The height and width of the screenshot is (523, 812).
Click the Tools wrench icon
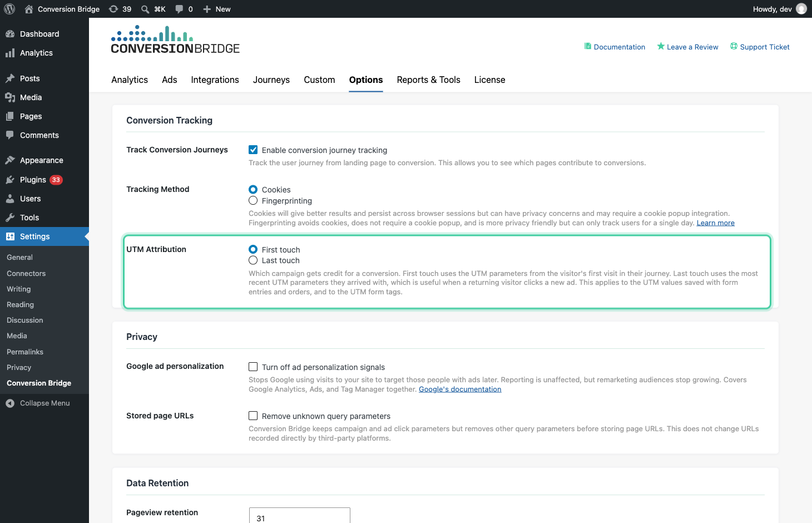[10, 218]
